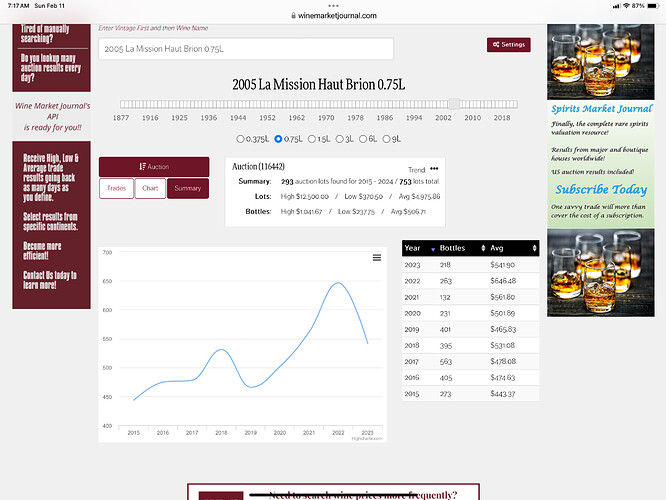Screen dimensions: 666x500
Task: Click the 2018 row in year table
Action: [471, 345]
